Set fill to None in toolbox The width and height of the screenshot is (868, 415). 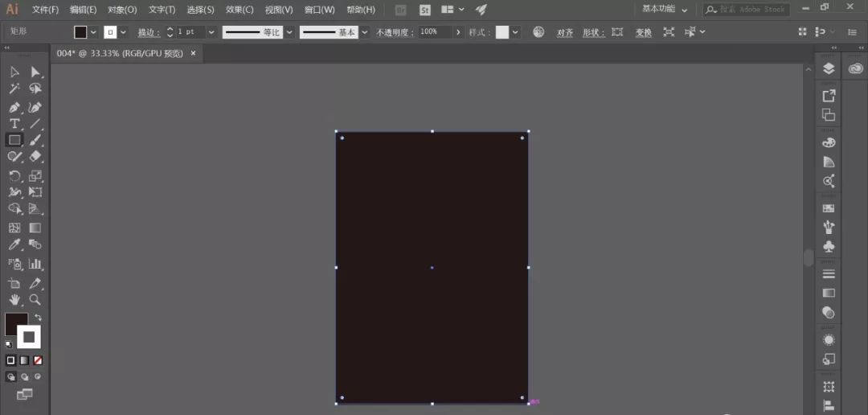click(x=38, y=360)
